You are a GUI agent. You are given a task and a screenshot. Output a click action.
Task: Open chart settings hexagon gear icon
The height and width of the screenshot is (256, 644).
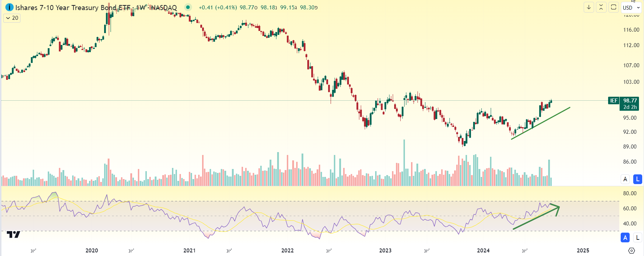[631, 250]
